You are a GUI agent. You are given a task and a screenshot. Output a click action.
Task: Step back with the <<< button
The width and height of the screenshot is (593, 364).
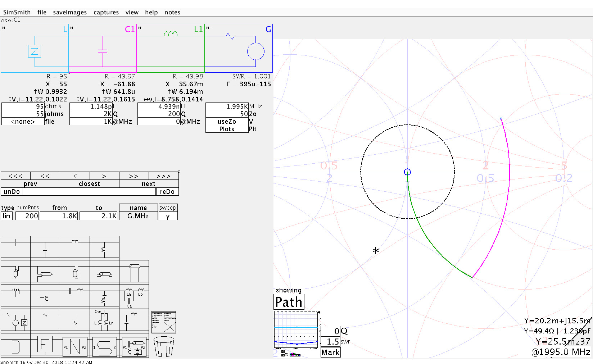[x=15, y=176]
